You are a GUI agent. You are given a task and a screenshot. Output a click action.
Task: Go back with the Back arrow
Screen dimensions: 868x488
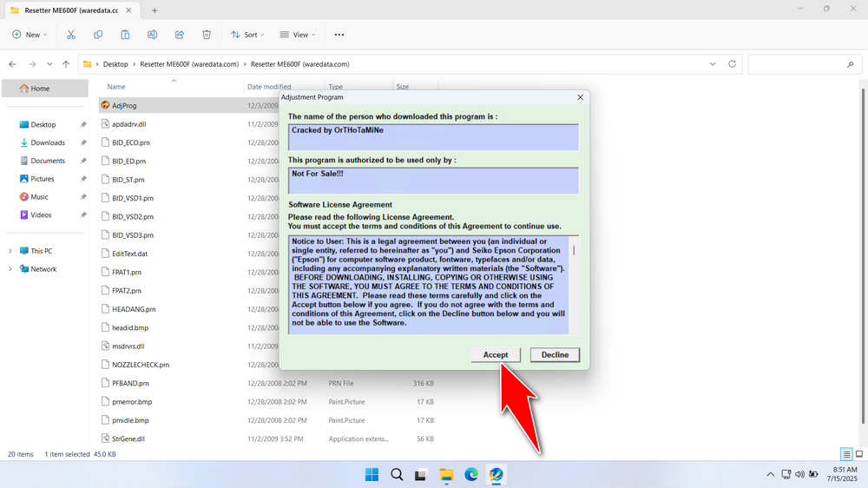[13, 64]
